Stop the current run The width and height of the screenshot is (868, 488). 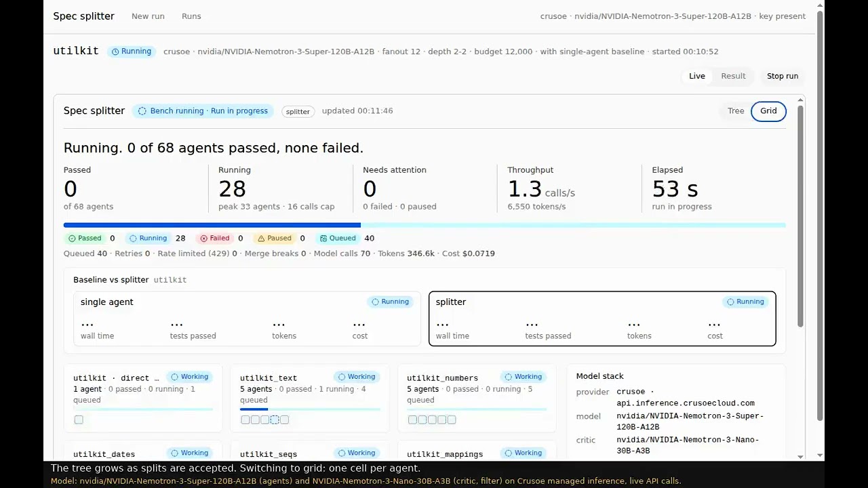tap(783, 76)
